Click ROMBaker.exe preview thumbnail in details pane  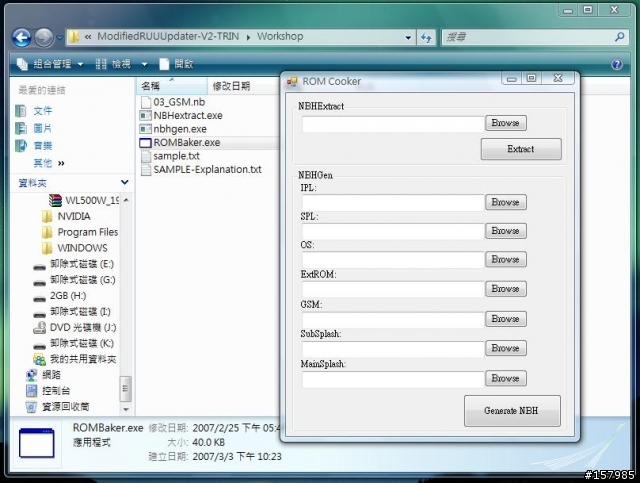pyautogui.click(x=36, y=443)
